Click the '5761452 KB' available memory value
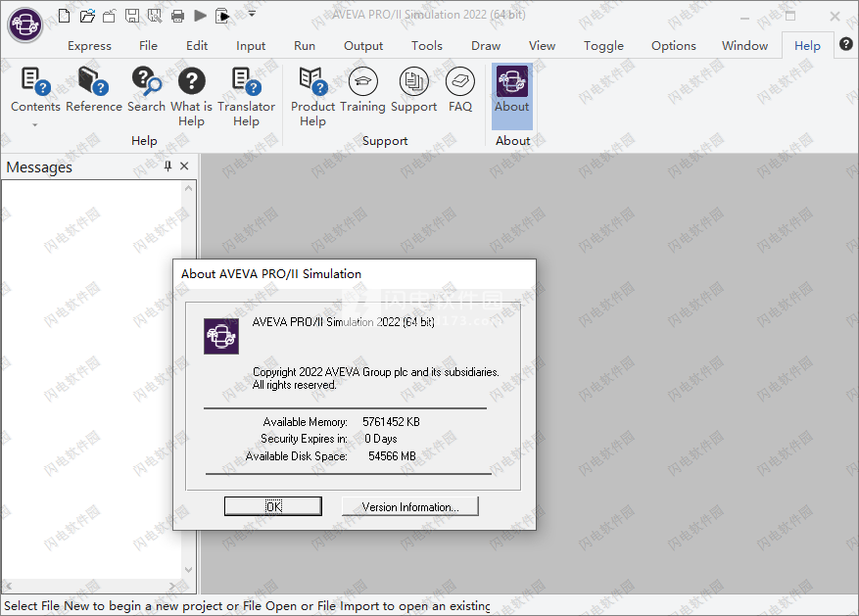The height and width of the screenshot is (616, 859). coord(391,422)
